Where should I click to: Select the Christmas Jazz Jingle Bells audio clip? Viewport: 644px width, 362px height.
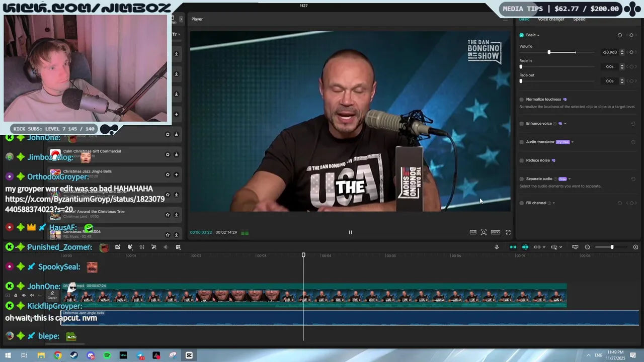(350, 318)
